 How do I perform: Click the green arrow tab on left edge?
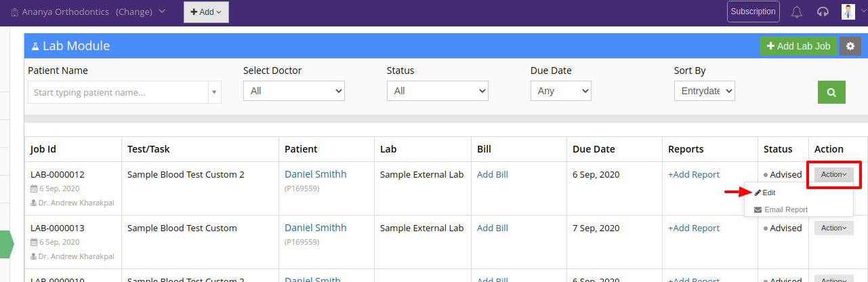click(7, 244)
